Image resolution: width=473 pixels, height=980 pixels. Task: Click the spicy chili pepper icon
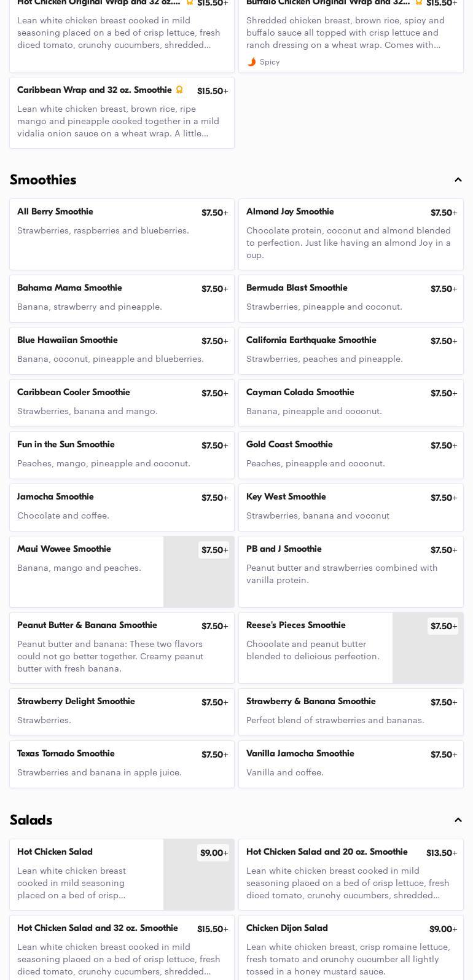251,62
